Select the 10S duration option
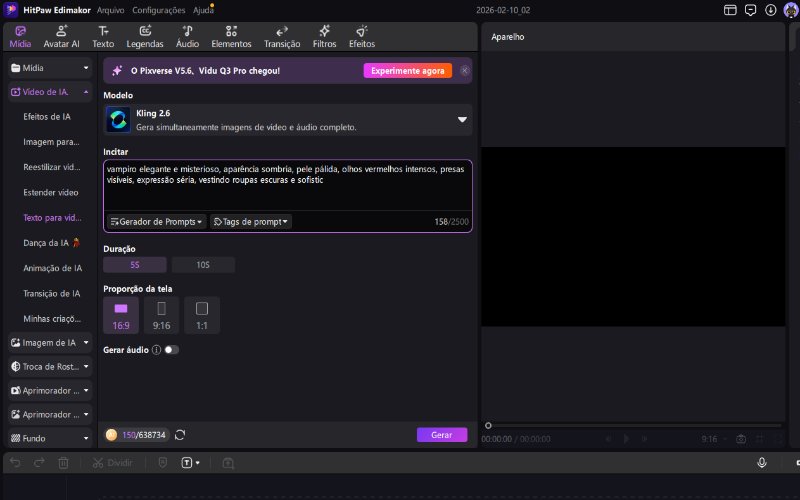The height and width of the screenshot is (500, 800). [x=203, y=265]
